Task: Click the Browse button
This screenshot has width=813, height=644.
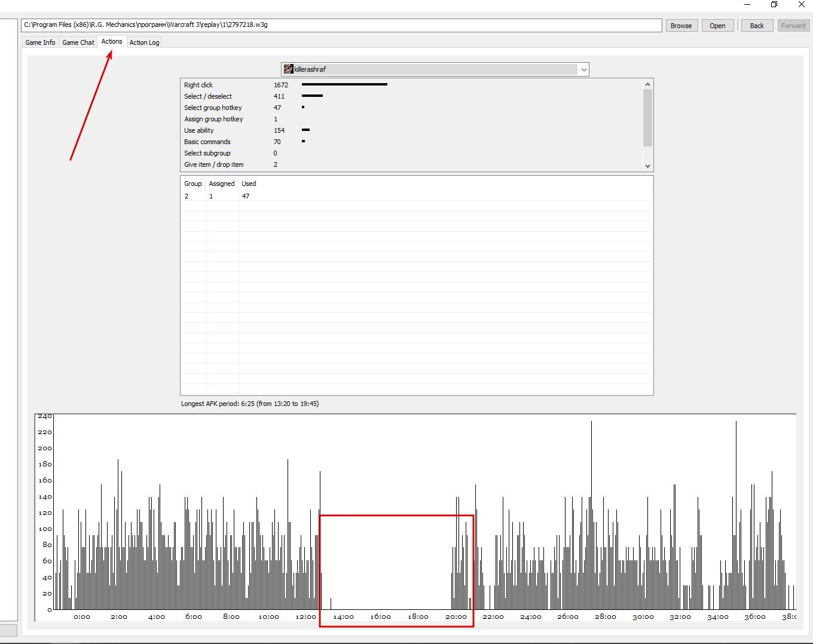Action: tap(681, 26)
